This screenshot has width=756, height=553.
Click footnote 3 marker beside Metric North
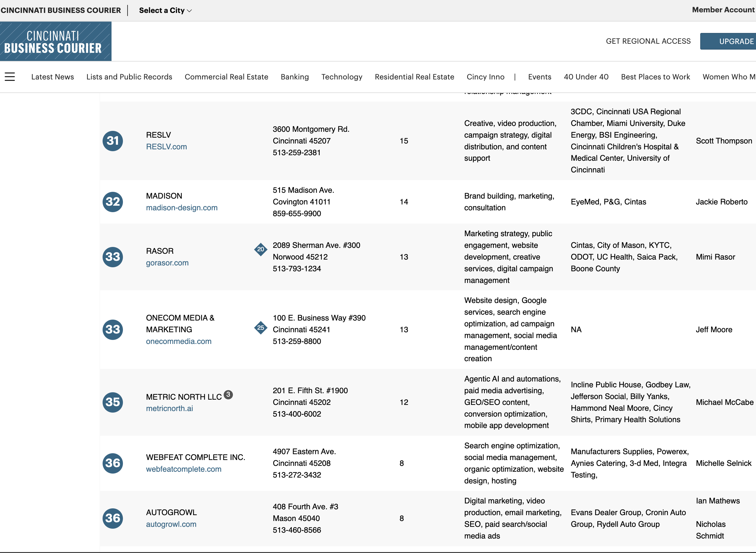point(228,395)
